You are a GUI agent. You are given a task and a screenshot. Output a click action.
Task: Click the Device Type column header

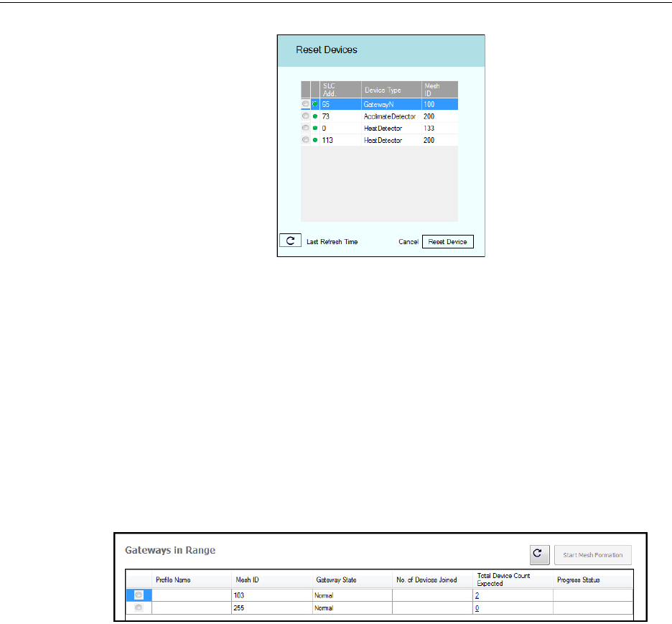click(x=391, y=90)
